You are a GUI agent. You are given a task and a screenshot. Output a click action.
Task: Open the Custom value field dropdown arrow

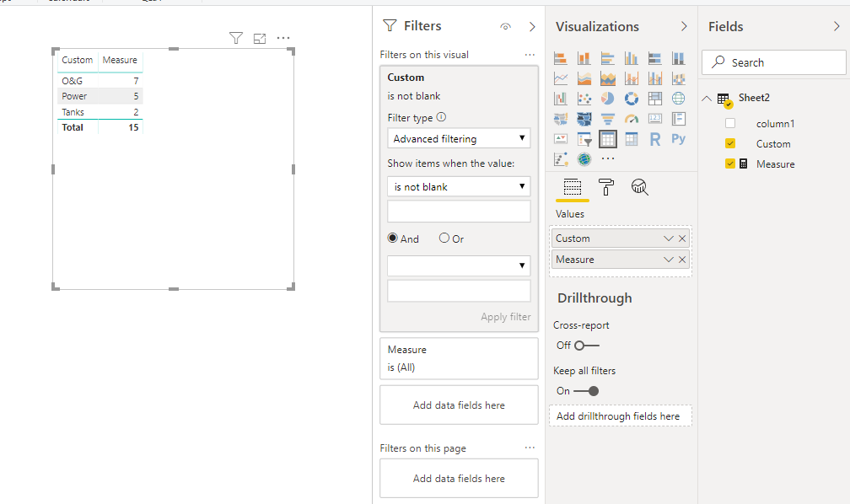coord(669,239)
